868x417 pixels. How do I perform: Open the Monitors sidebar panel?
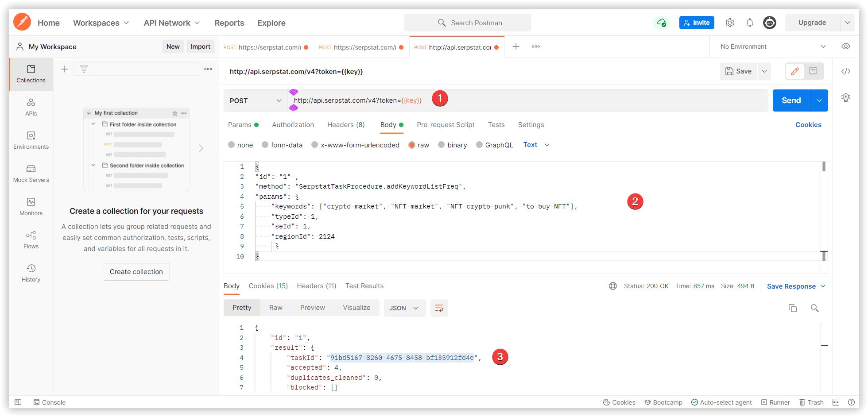31,207
